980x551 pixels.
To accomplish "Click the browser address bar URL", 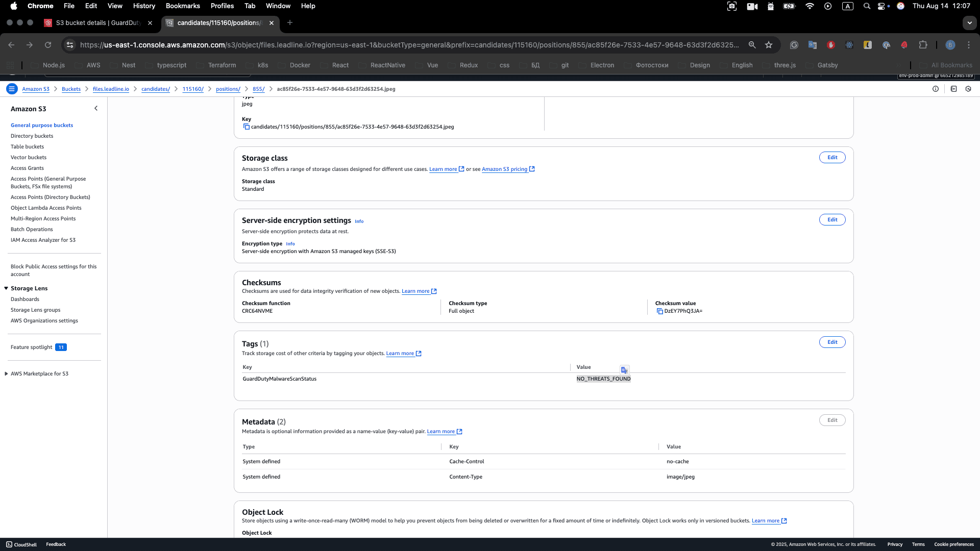I will point(408,45).
